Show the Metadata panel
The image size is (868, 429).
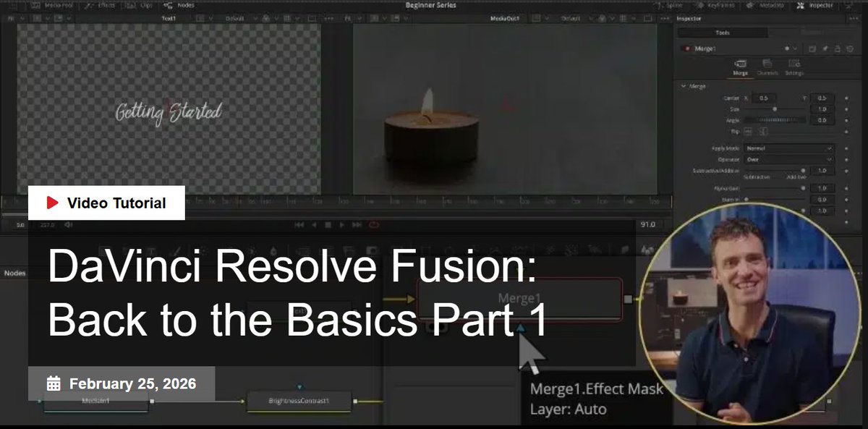pyautogui.click(x=765, y=5)
